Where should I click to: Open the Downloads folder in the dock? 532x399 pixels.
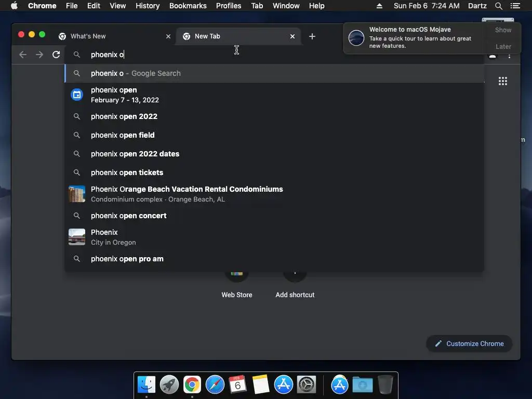362,385
